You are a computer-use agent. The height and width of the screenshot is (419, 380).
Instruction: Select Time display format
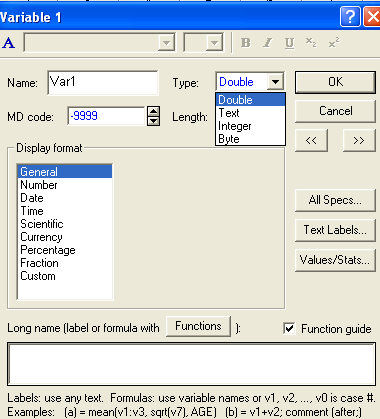tap(65, 211)
